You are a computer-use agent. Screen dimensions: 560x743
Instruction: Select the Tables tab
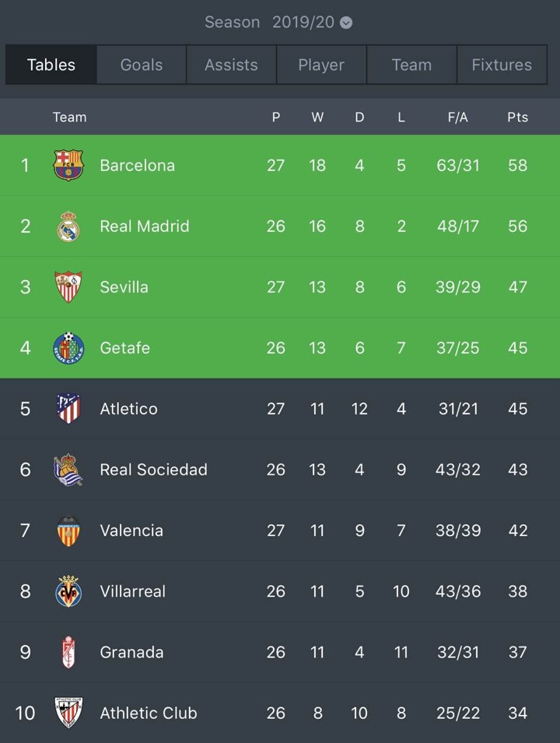(x=51, y=65)
